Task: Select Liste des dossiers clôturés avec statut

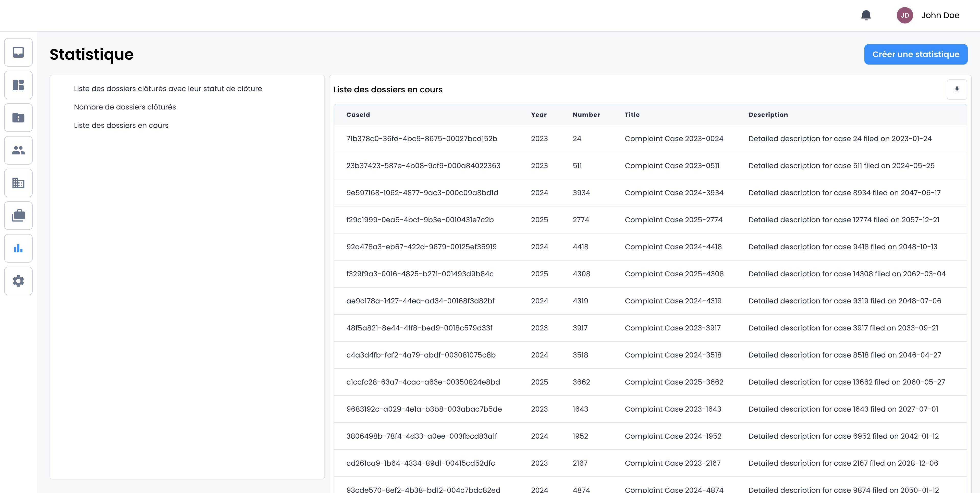Action: [x=168, y=89]
